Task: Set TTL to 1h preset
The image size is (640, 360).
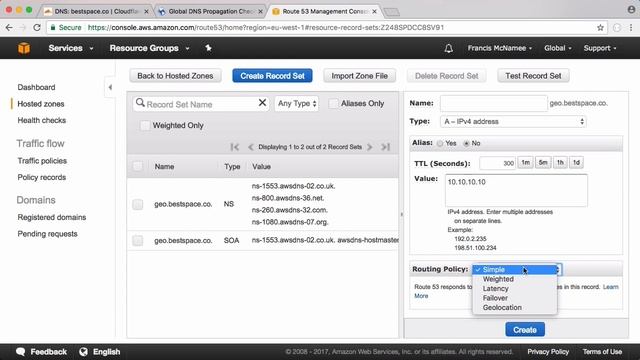Action: coord(560,162)
